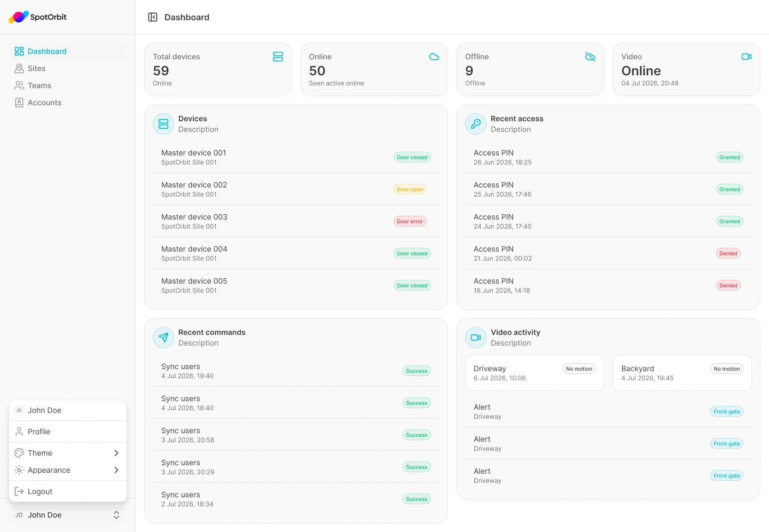Open Sync users from 3 Jul 2026, 20:29
This screenshot has width=769, height=532.
click(x=296, y=467)
